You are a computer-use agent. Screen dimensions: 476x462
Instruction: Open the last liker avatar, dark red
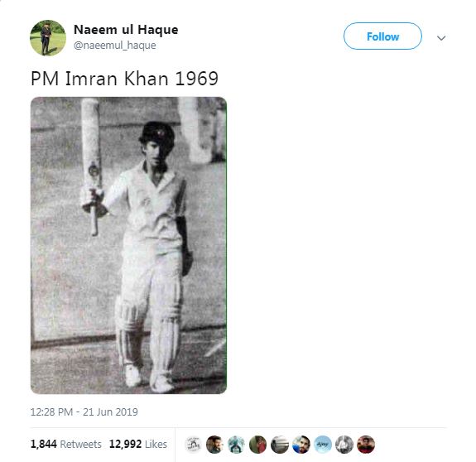pos(366,445)
